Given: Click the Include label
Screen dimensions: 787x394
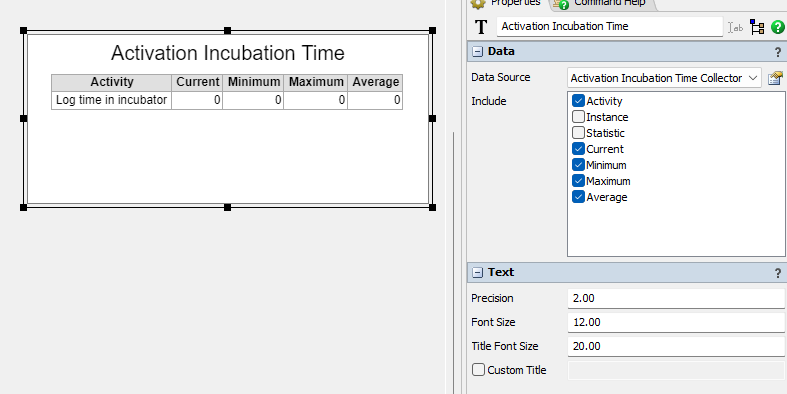Looking at the screenshot, I should 488,101.
